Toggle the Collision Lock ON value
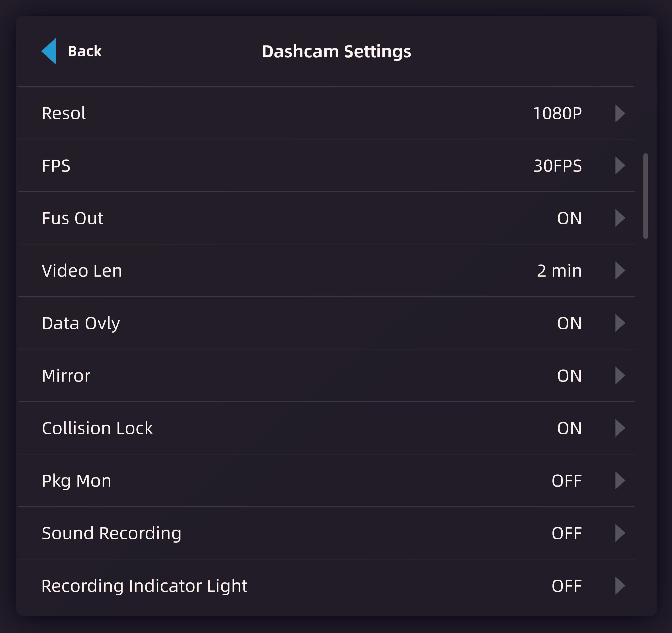Screen dimensions: 672x633 (569, 428)
